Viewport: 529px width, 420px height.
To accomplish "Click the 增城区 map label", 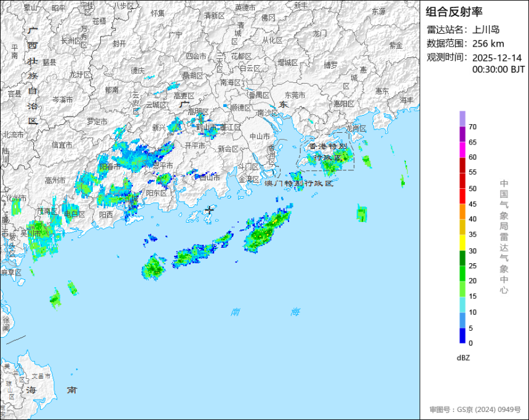I will [287, 63].
